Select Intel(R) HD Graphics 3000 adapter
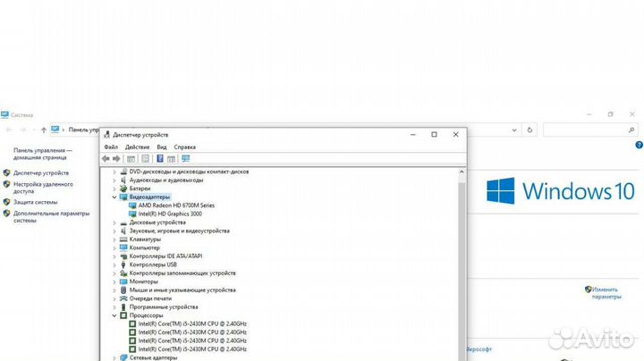The width and height of the screenshot is (644, 361). [170, 214]
